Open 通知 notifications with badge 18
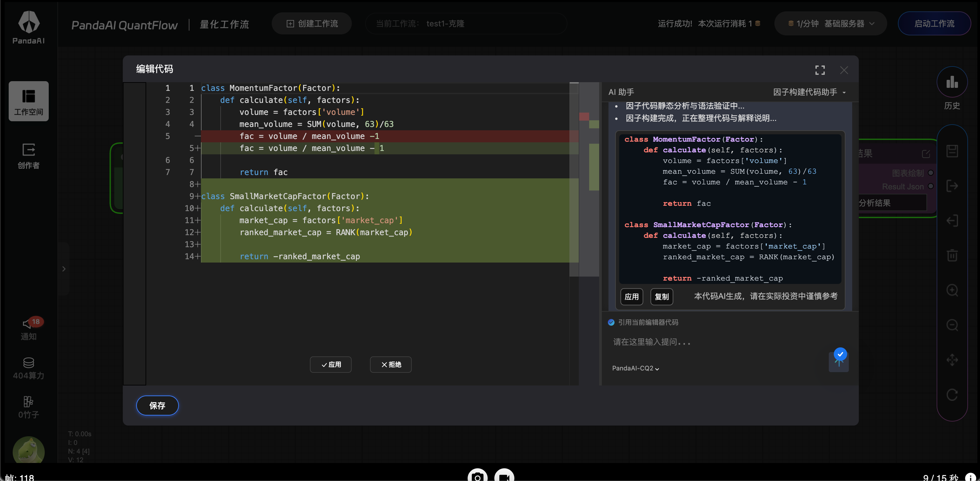This screenshot has width=980, height=481. click(x=29, y=328)
